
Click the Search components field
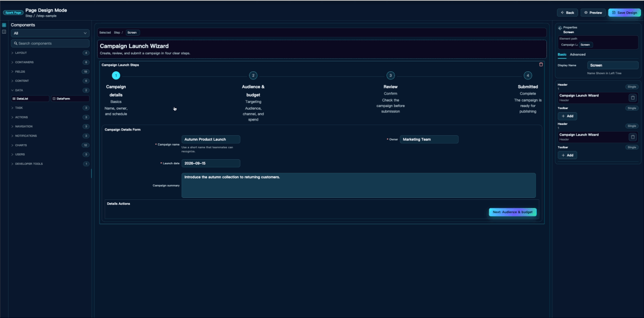tap(50, 43)
